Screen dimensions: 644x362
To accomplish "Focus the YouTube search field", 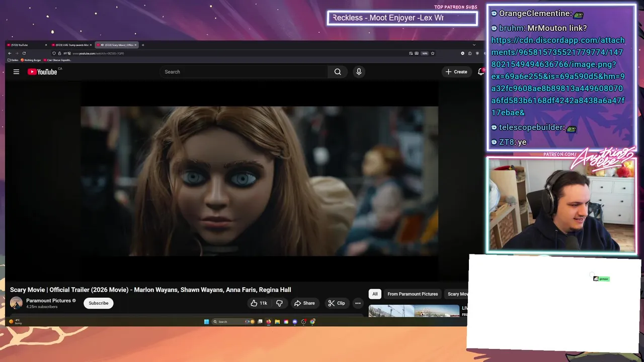I will tap(244, 72).
